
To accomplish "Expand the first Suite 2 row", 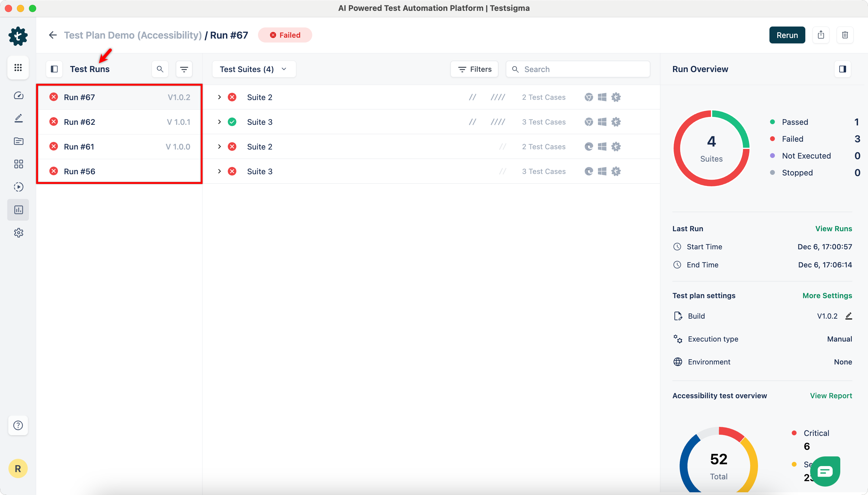I will click(219, 97).
